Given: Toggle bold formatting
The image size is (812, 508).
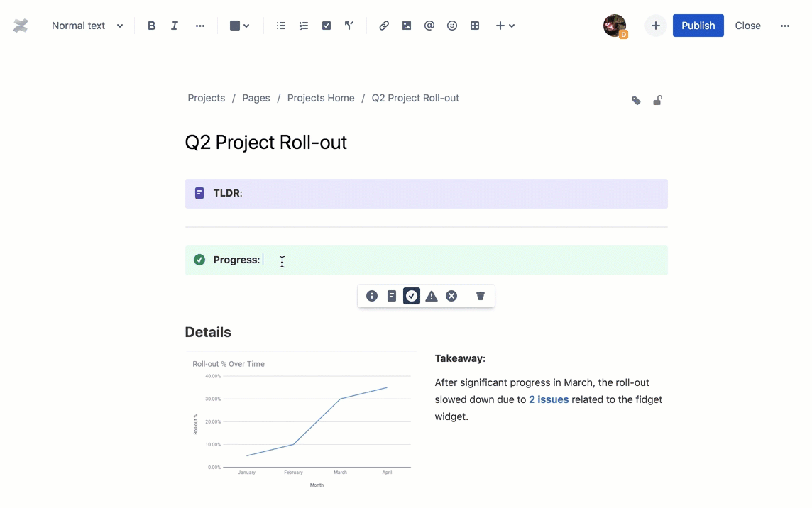Looking at the screenshot, I should click(151, 26).
